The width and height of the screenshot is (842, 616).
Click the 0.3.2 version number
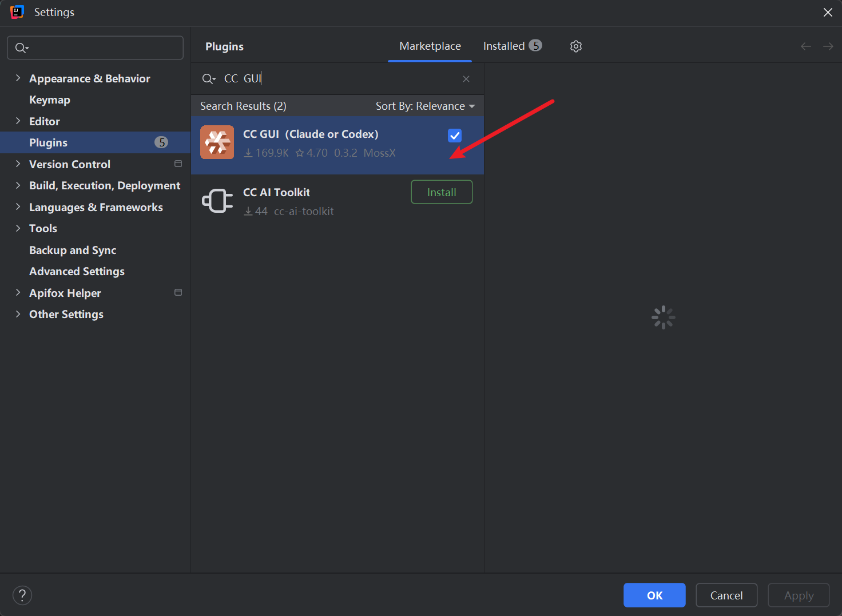(x=345, y=153)
